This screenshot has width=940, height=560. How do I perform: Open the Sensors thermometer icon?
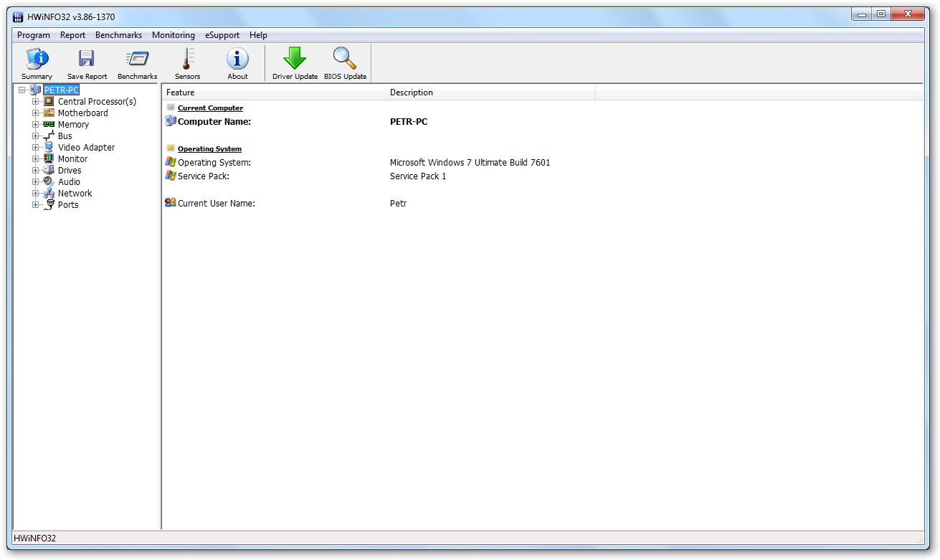click(187, 59)
